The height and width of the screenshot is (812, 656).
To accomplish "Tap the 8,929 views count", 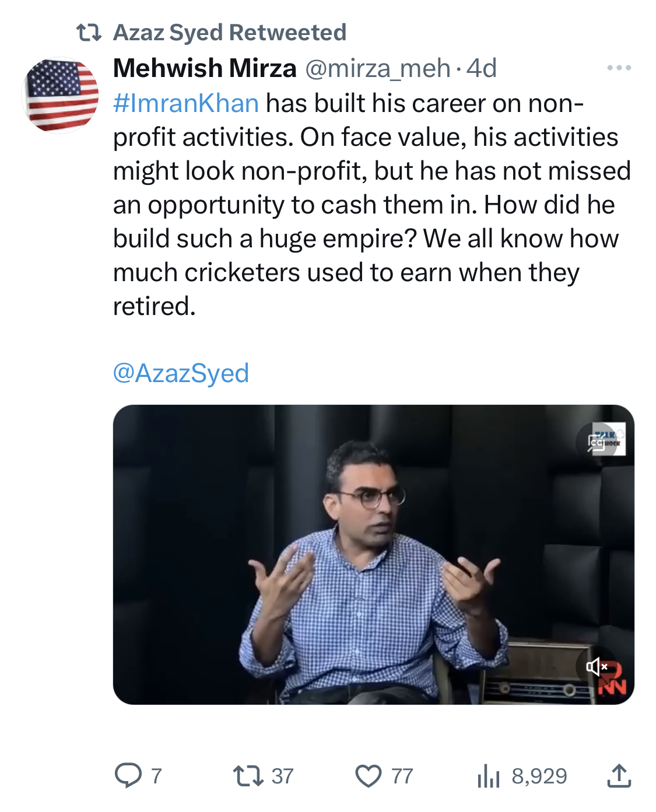I will coord(539,776).
